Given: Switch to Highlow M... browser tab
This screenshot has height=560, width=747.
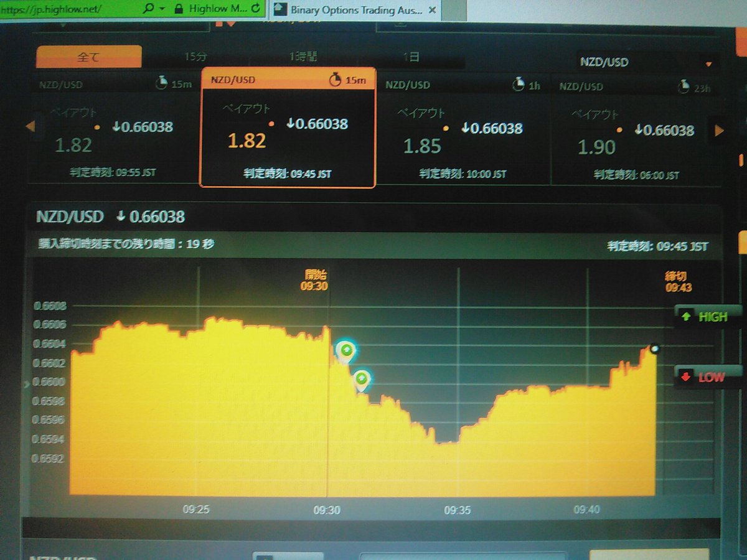Looking at the screenshot, I should point(217,9).
